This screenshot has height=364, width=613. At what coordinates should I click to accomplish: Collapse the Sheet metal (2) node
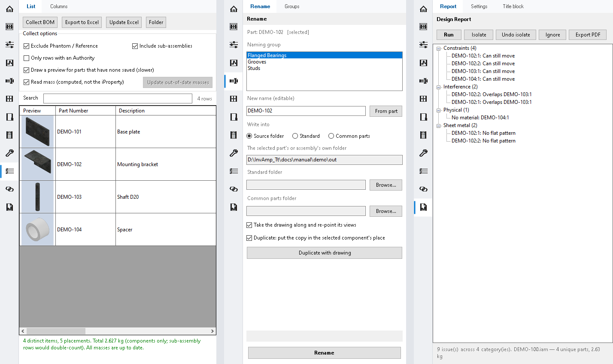[439, 126]
